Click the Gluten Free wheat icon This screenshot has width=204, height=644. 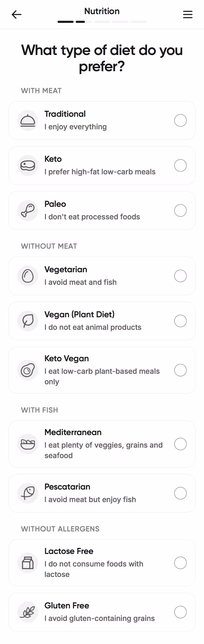point(28,612)
